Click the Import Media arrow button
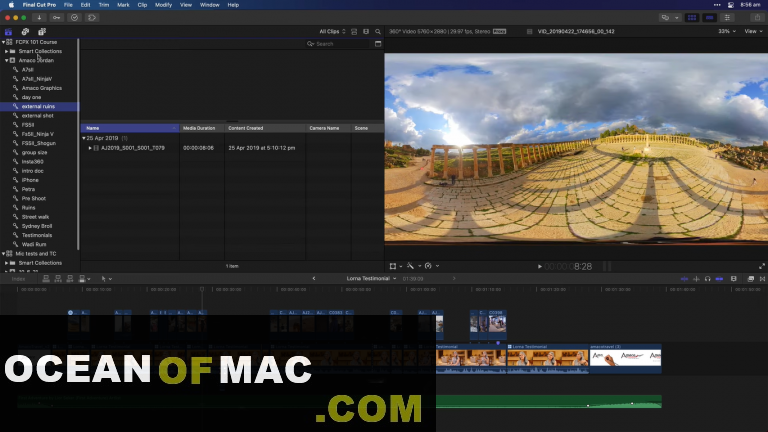 [39, 17]
